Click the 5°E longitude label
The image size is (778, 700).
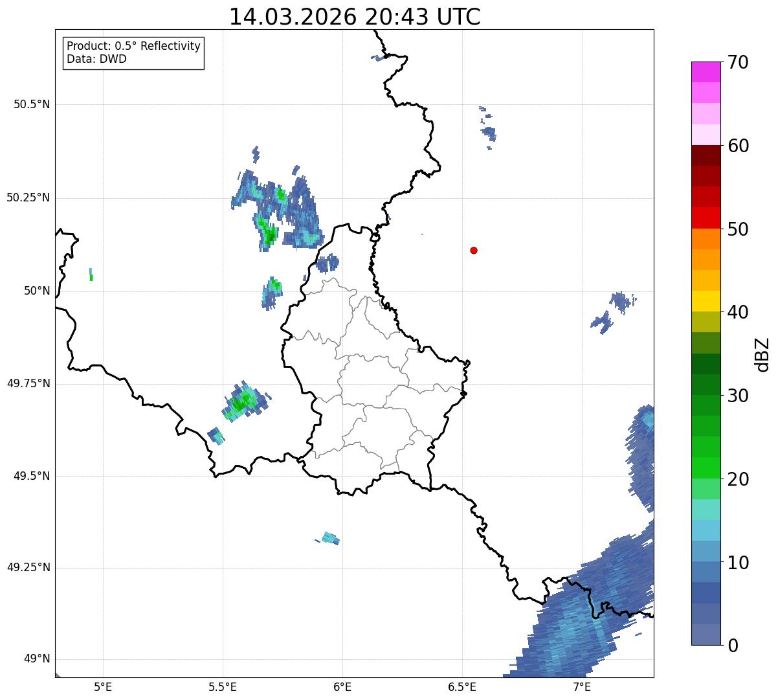tap(103, 687)
